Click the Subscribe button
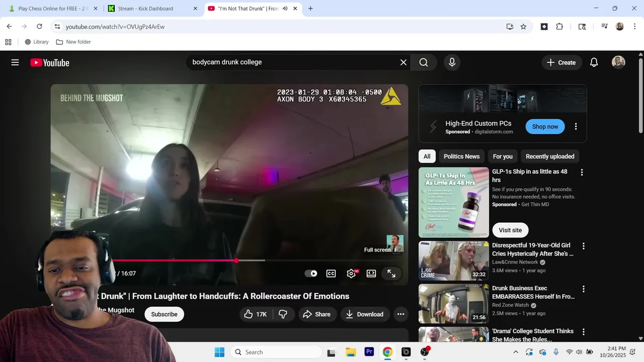Viewport: 644px width, 362px height. pos(164,314)
